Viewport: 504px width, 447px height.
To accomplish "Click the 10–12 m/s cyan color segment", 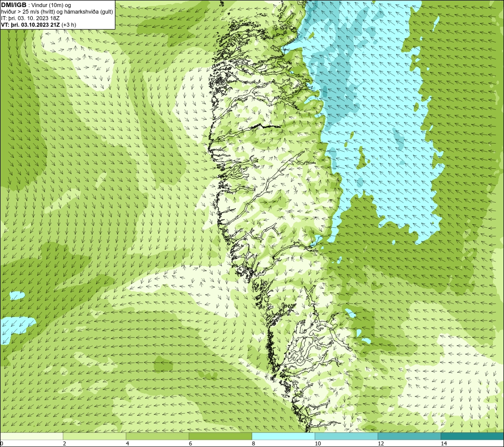I will pyautogui.click(x=346, y=436).
